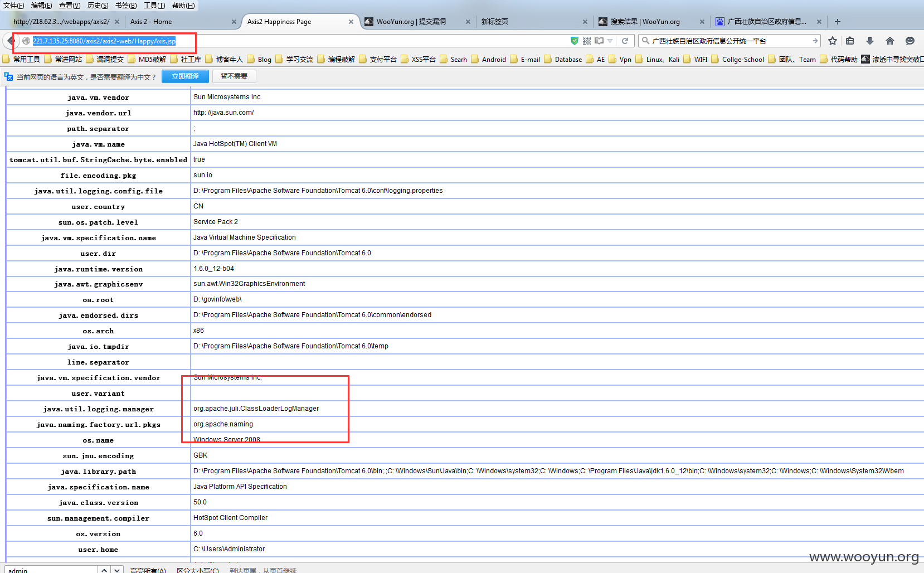Open the 查看(V) menu
Image resolution: width=924 pixels, height=573 pixels.
70,6
